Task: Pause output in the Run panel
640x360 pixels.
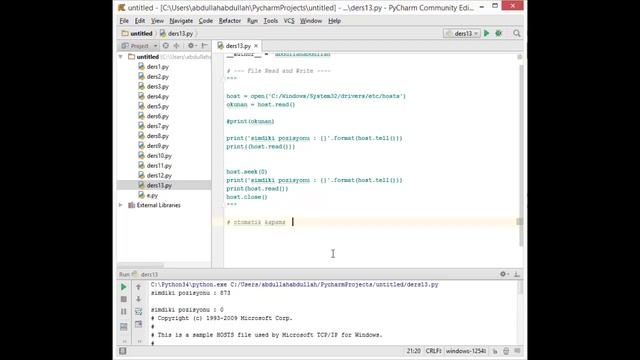Action: click(x=124, y=311)
